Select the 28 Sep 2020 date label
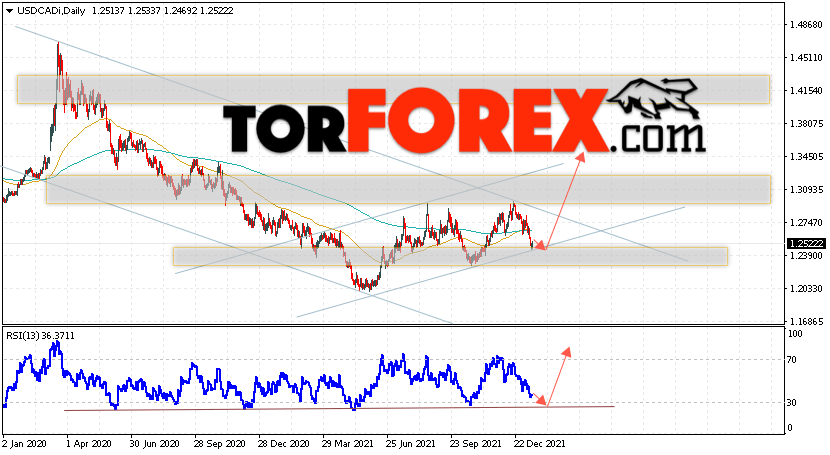The image size is (830, 455). pos(219,443)
